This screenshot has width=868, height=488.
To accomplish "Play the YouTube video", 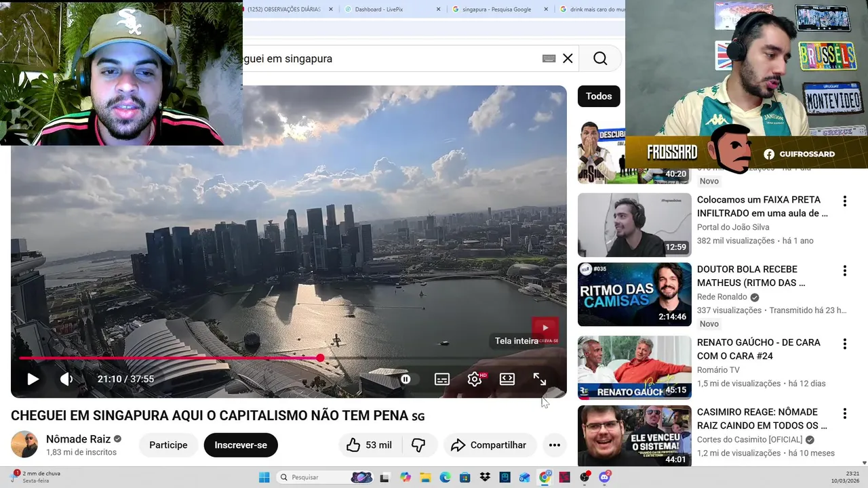I will (33, 379).
